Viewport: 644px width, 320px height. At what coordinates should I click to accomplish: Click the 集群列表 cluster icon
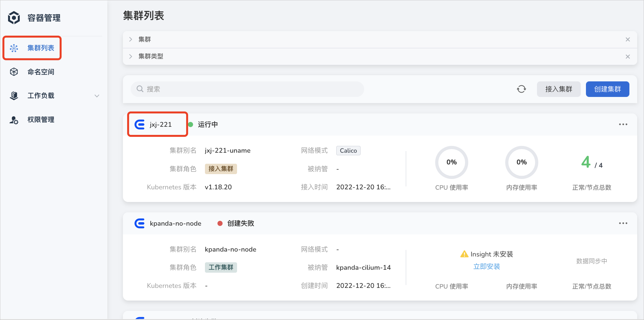point(14,48)
